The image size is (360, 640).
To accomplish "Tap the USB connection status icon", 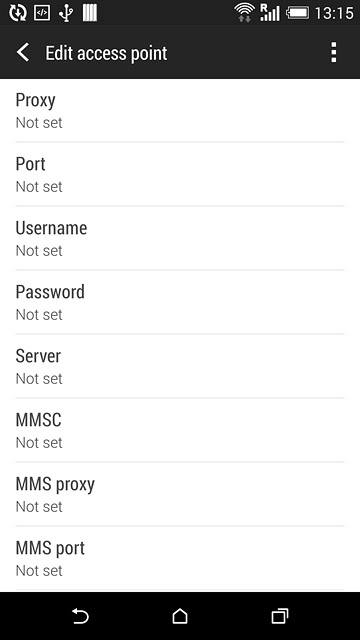I will coord(66,13).
